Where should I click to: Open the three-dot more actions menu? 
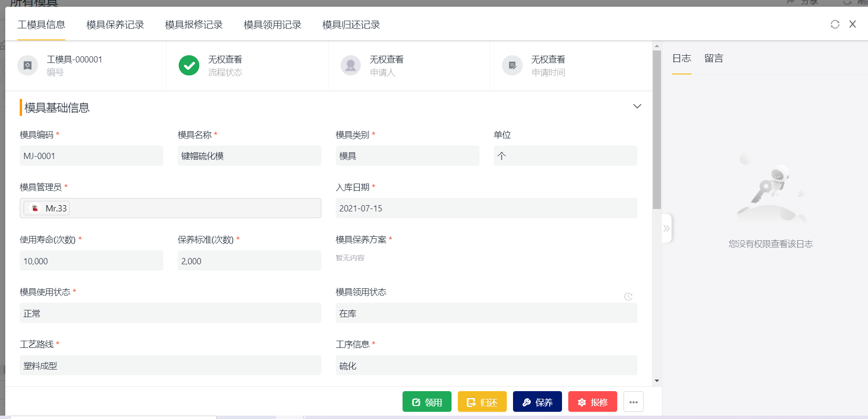click(633, 402)
